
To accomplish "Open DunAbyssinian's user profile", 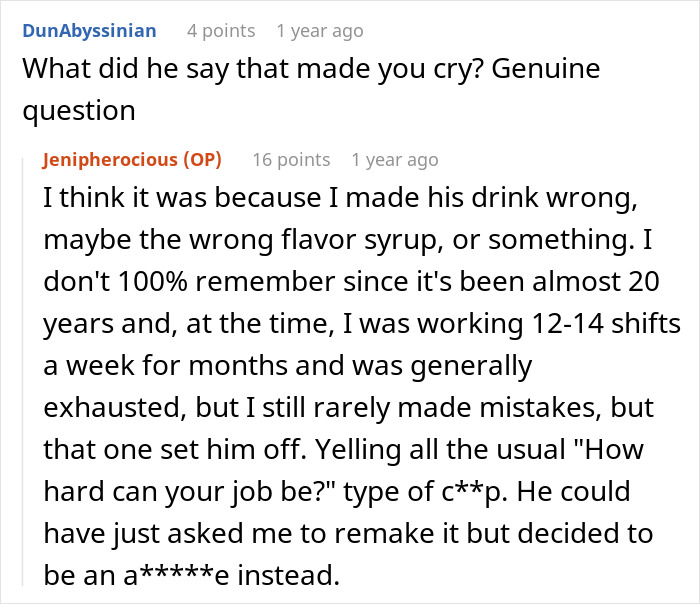I will click(89, 31).
